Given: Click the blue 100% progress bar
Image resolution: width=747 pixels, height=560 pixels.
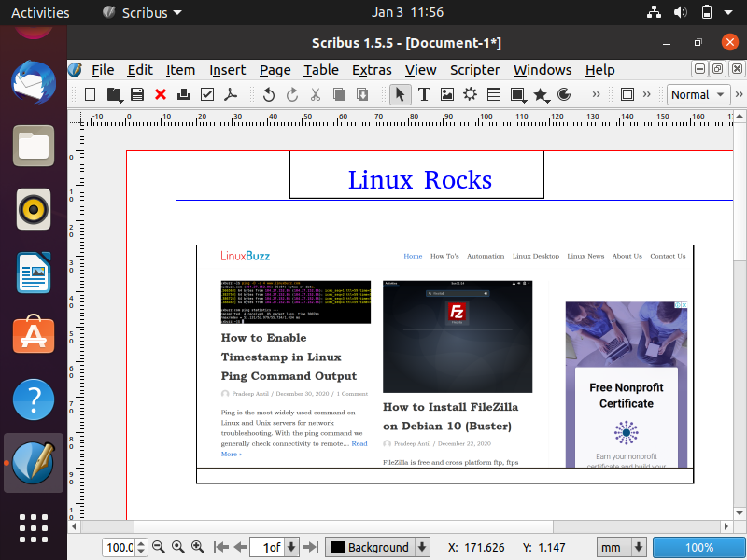Looking at the screenshot, I should coord(698,547).
